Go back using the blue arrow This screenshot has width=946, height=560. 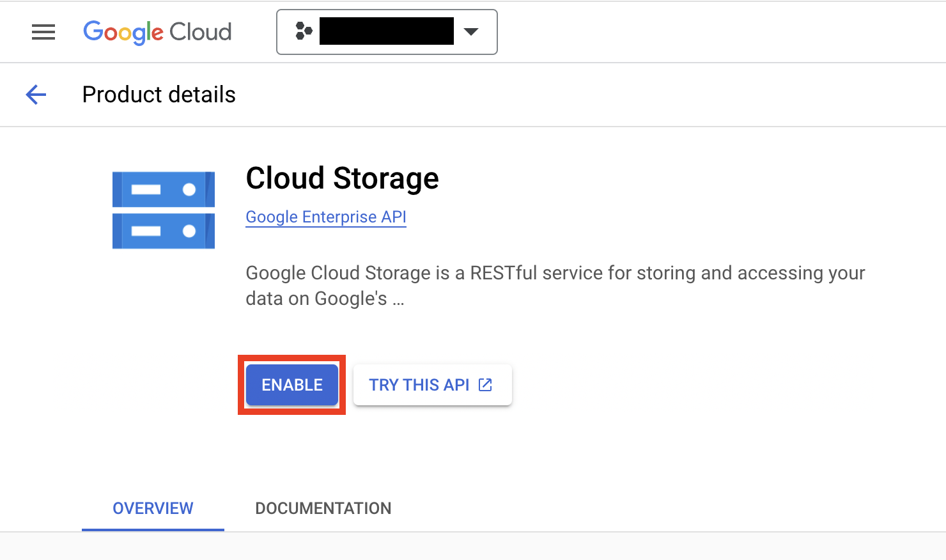tap(36, 95)
